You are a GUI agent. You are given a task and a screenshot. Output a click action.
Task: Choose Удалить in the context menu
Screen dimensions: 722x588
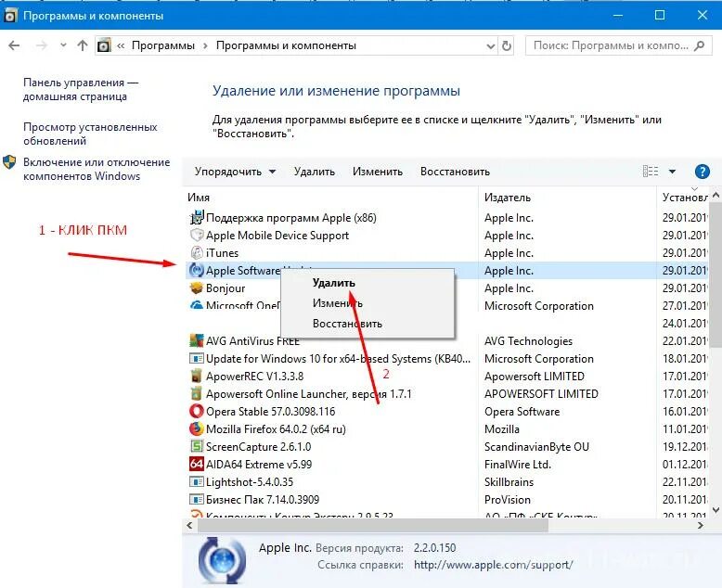coord(334,283)
